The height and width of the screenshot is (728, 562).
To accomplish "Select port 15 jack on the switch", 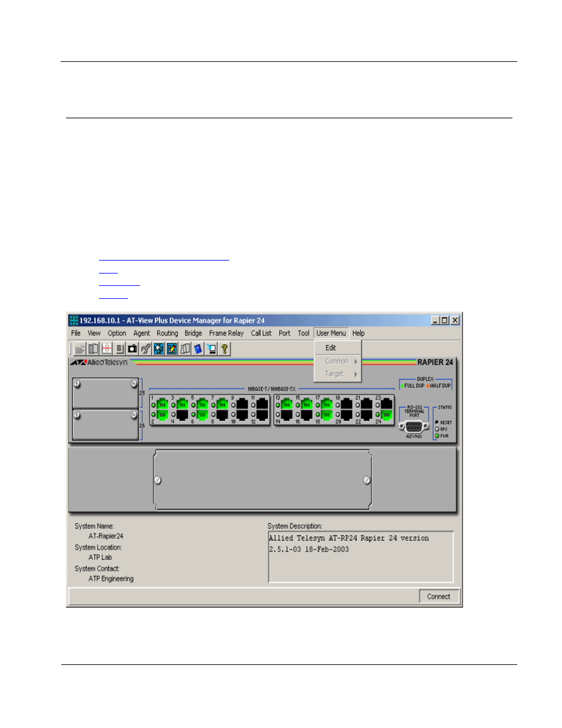I will coord(307,404).
